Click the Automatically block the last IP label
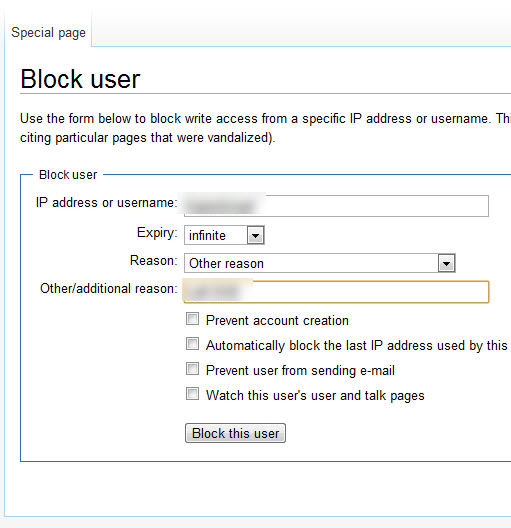 (x=357, y=345)
